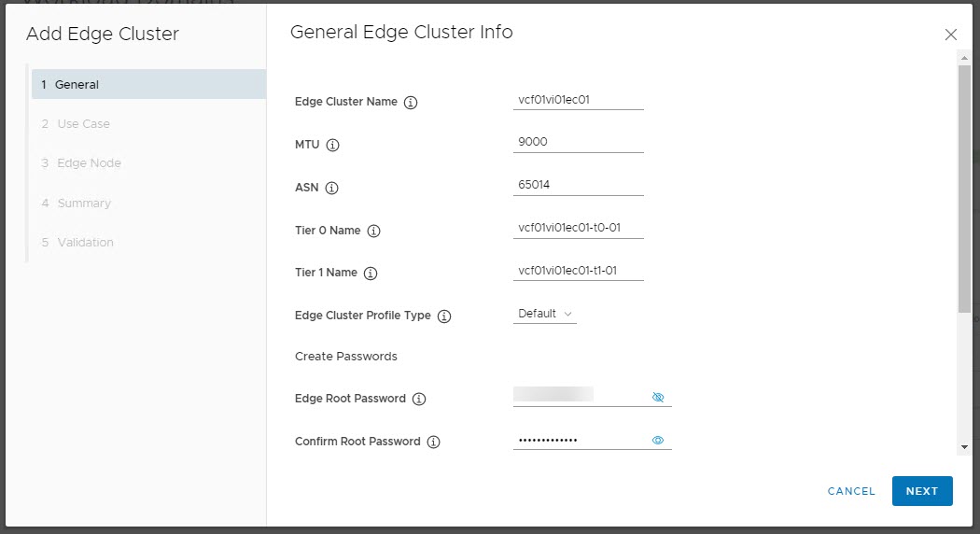This screenshot has height=534, width=980.
Task: Expand the Edge Cluster Profile Type dropdown
Action: point(545,314)
